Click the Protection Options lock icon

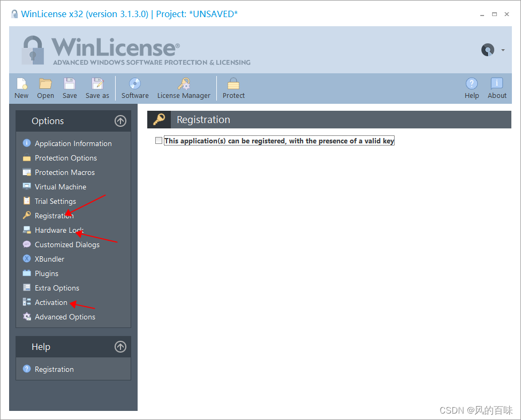pyautogui.click(x=27, y=158)
